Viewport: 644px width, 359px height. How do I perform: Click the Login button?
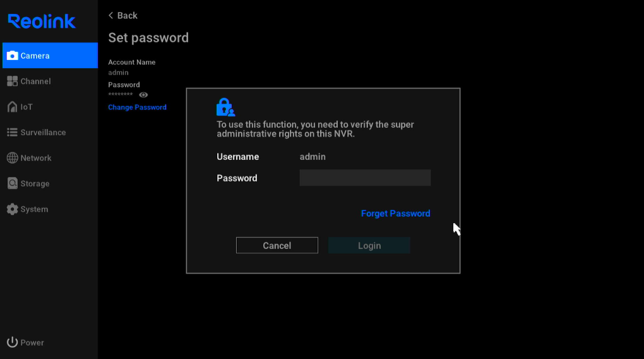click(x=369, y=245)
